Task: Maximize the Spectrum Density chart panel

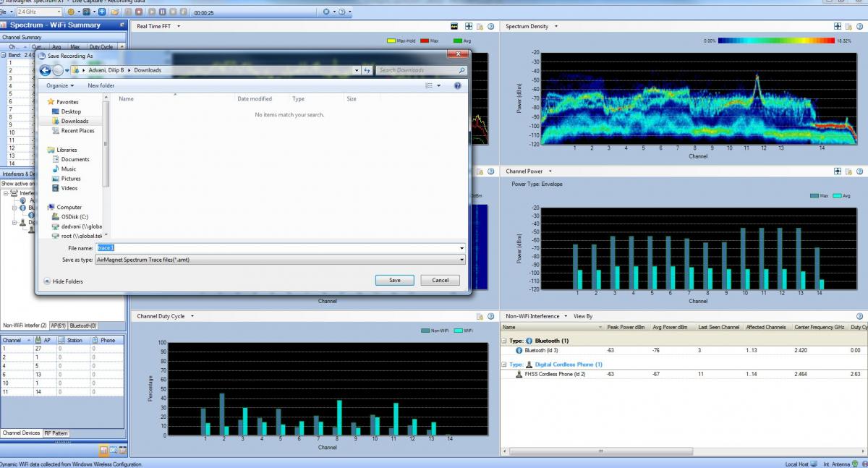Action: tap(838, 27)
